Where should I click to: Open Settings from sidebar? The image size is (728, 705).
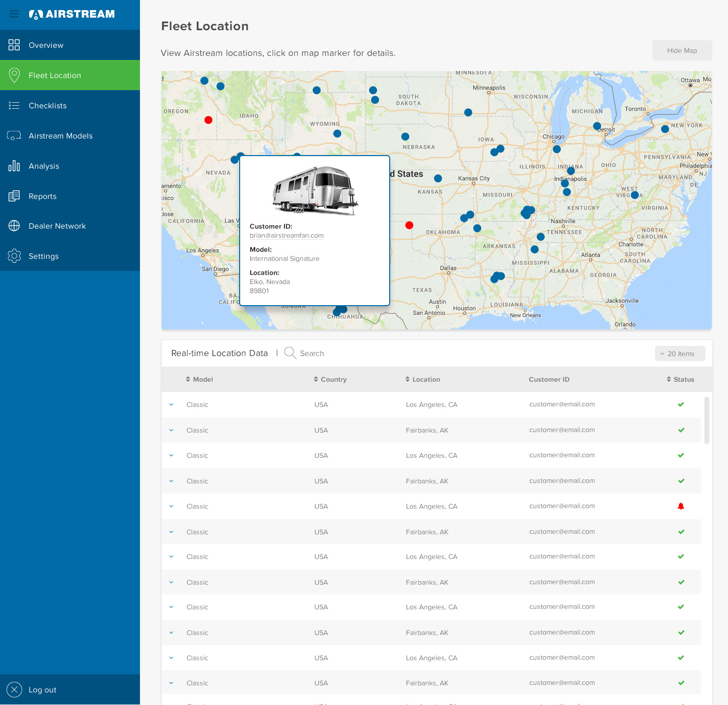click(70, 256)
